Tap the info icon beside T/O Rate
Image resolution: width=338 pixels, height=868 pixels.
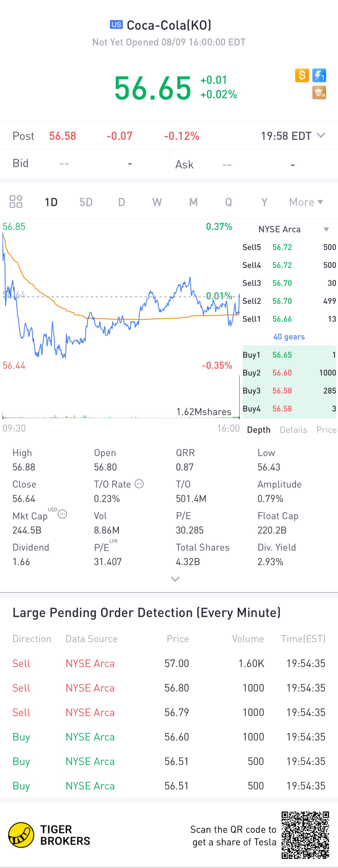[139, 484]
